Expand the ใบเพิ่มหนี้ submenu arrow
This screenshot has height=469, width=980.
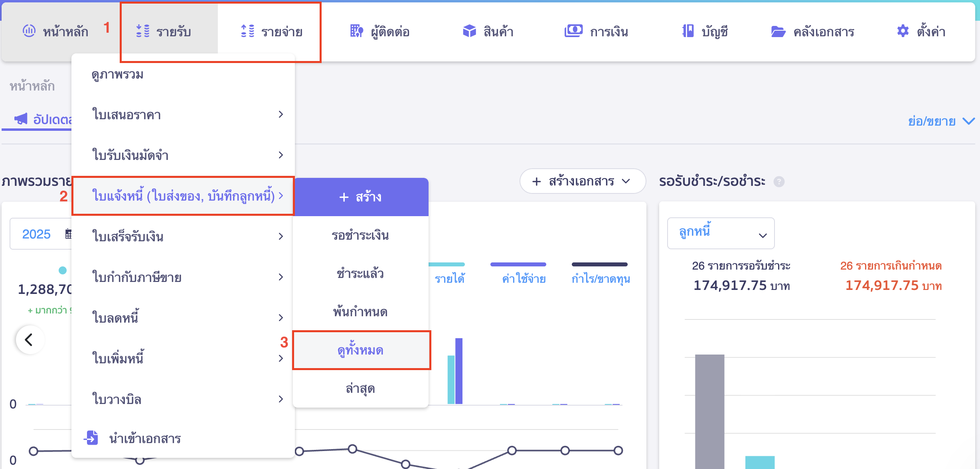281,358
